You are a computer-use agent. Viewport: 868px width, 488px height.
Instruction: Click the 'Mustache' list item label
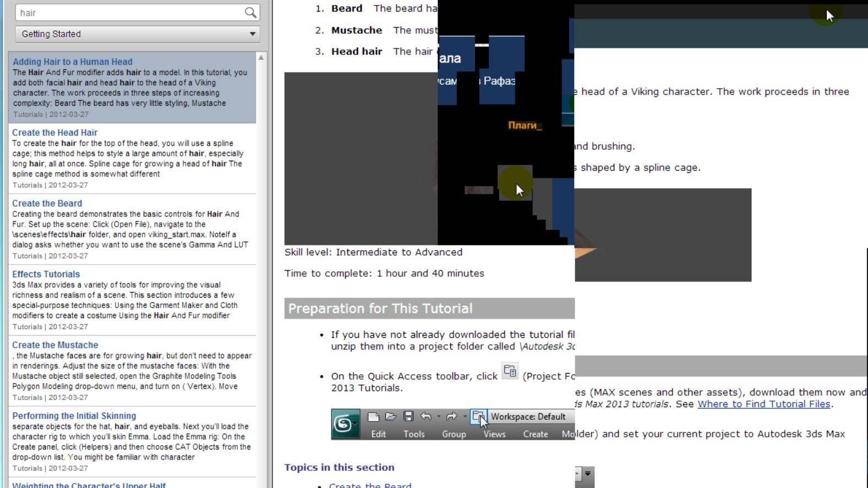click(357, 30)
